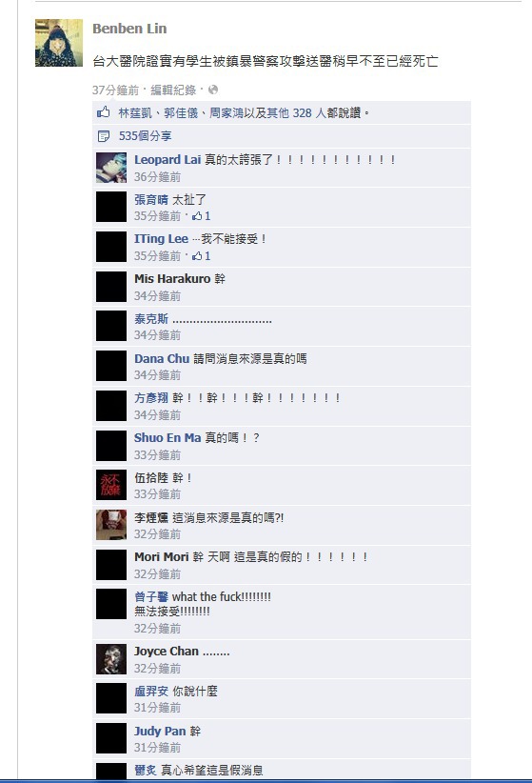
Task: Click the globe privacy icon under the post
Action: [213, 90]
